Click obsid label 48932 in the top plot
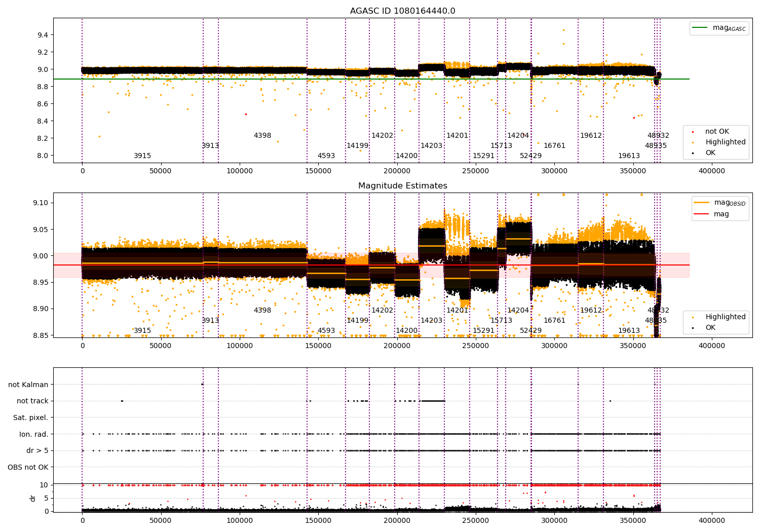This screenshot has height=532, width=760. point(658,136)
